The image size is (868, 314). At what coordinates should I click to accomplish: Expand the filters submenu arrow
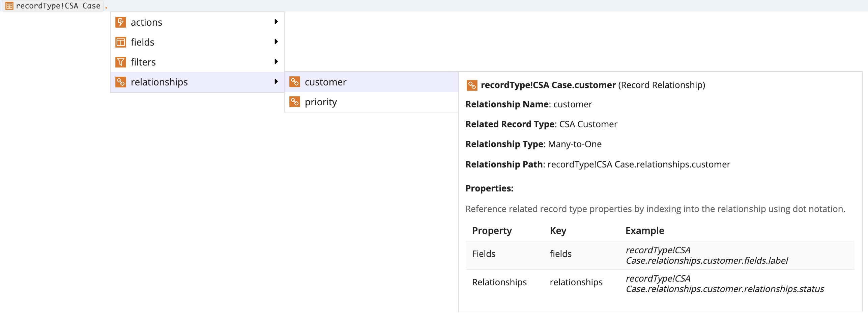pos(276,62)
